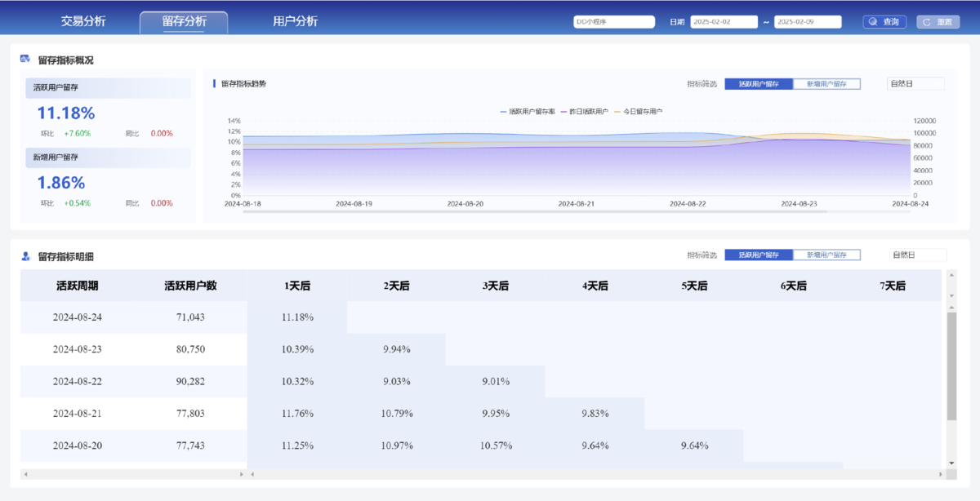
Task: Click the 重置 reset button
Action: (938, 22)
